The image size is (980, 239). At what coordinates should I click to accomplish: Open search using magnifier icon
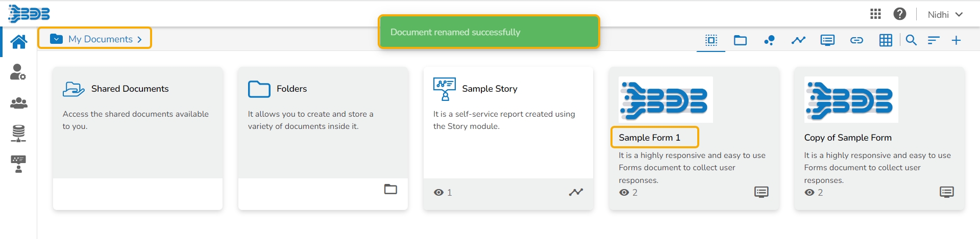[x=911, y=40]
